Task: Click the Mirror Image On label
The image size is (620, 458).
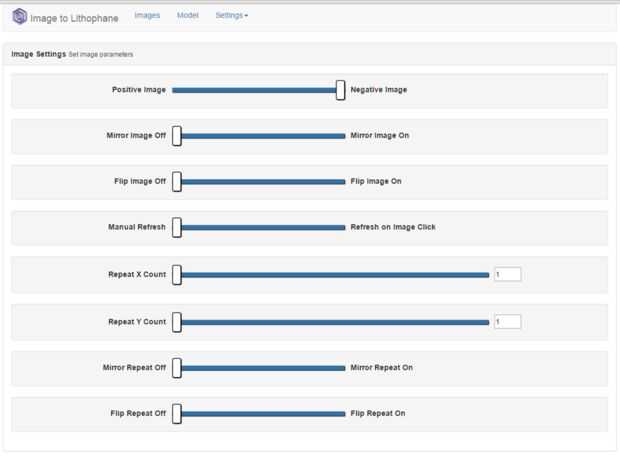Action: [x=380, y=136]
